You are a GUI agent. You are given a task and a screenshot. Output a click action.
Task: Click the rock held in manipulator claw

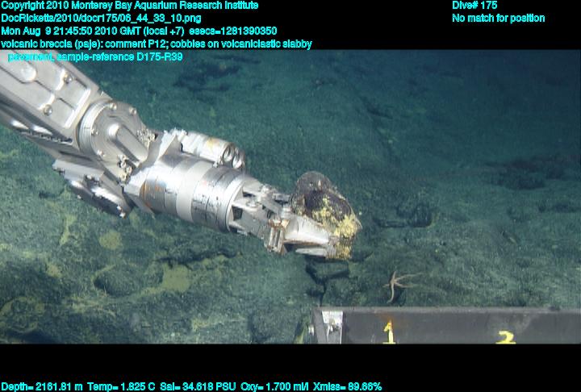point(325,215)
